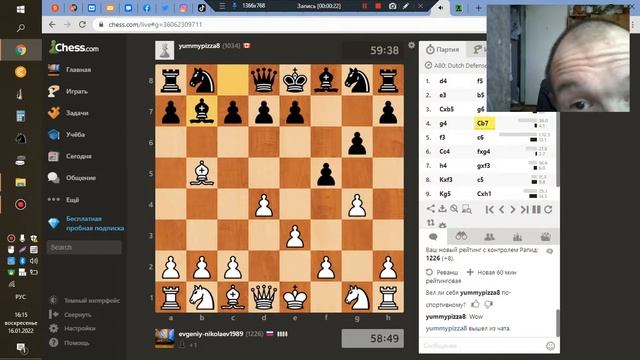This screenshot has width=640, height=360.
Task: Stop the screen recording
Action: point(378,6)
